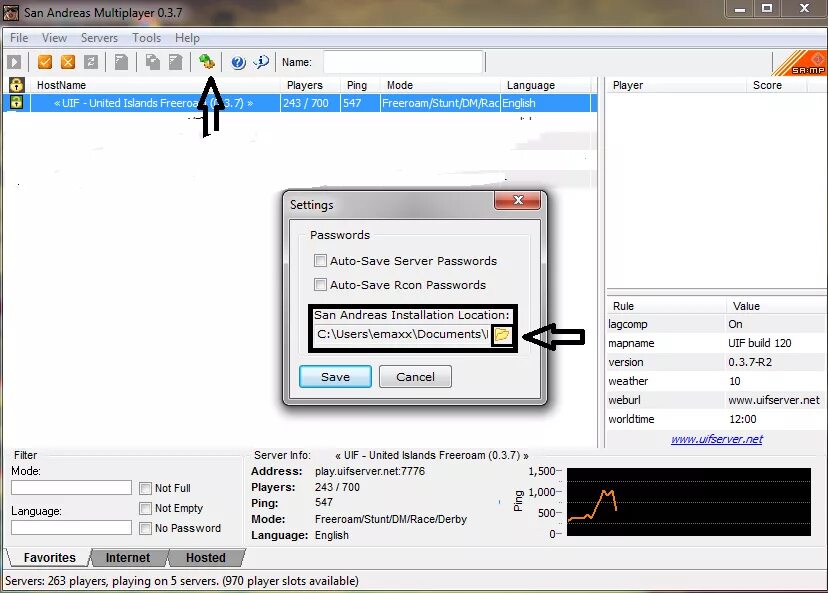
Task: Click the yellow folder browse icon in Settings
Action: click(502, 334)
